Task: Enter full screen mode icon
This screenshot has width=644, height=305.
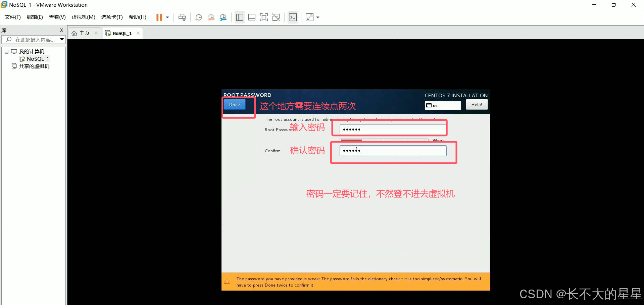Action: (x=264, y=17)
